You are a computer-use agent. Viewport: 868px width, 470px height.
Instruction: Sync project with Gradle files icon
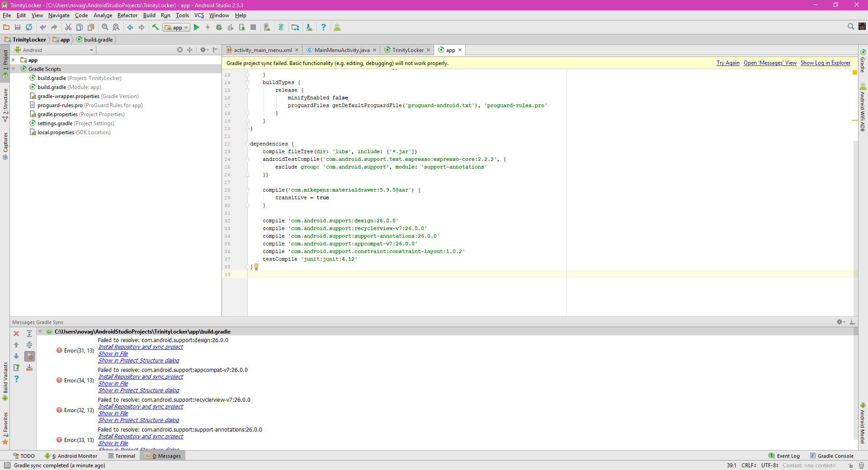pyautogui.click(x=281, y=28)
